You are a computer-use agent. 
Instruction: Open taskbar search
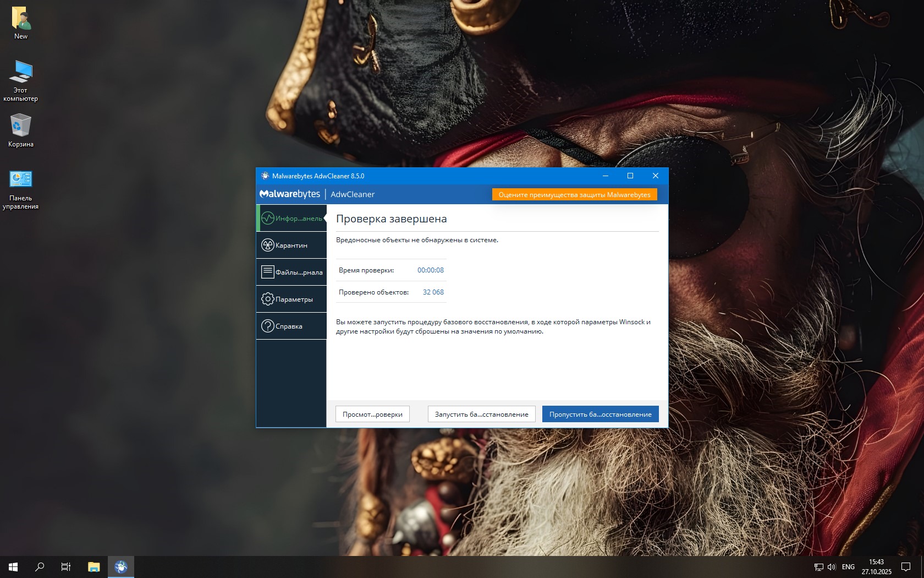(40, 566)
